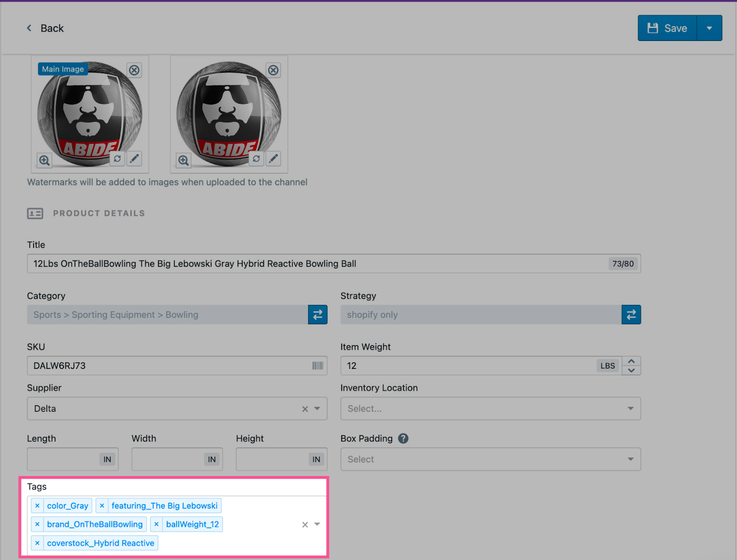Swap the Category using the arrows button
Image resolution: width=737 pixels, height=560 pixels.
[318, 315]
